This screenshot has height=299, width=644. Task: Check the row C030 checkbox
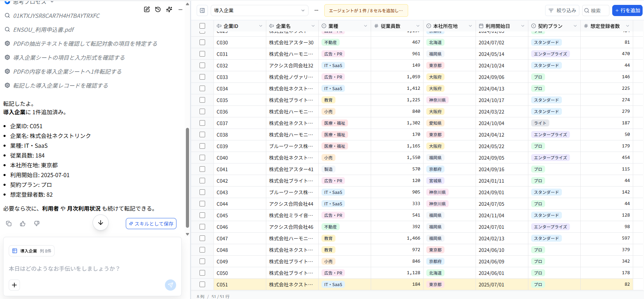202,42
